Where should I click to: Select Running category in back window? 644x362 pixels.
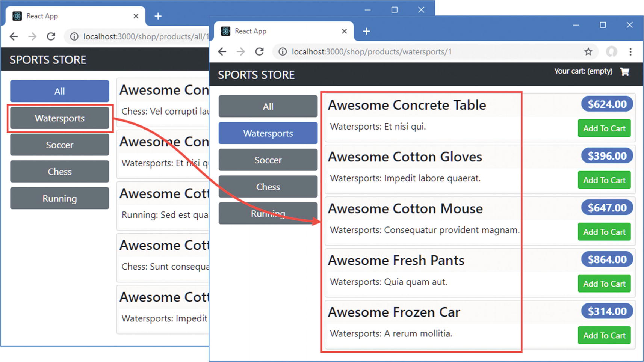tap(60, 198)
